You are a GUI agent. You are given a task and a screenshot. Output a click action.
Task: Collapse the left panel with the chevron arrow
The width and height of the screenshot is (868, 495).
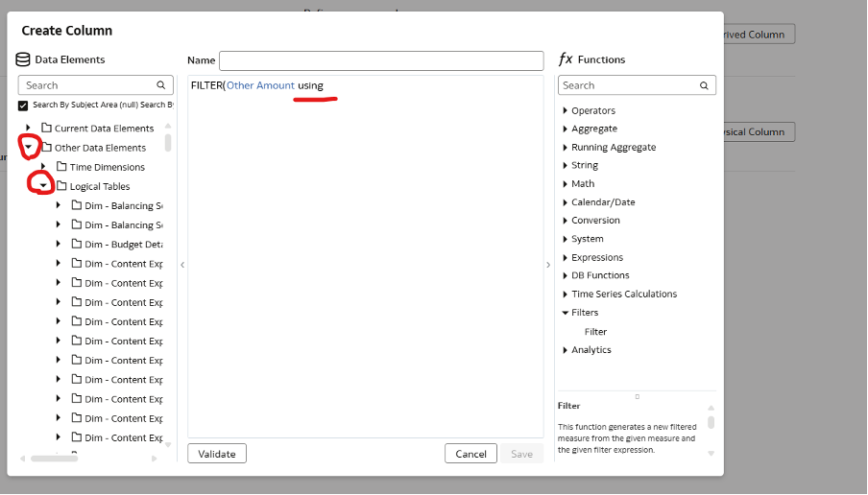pos(182,265)
